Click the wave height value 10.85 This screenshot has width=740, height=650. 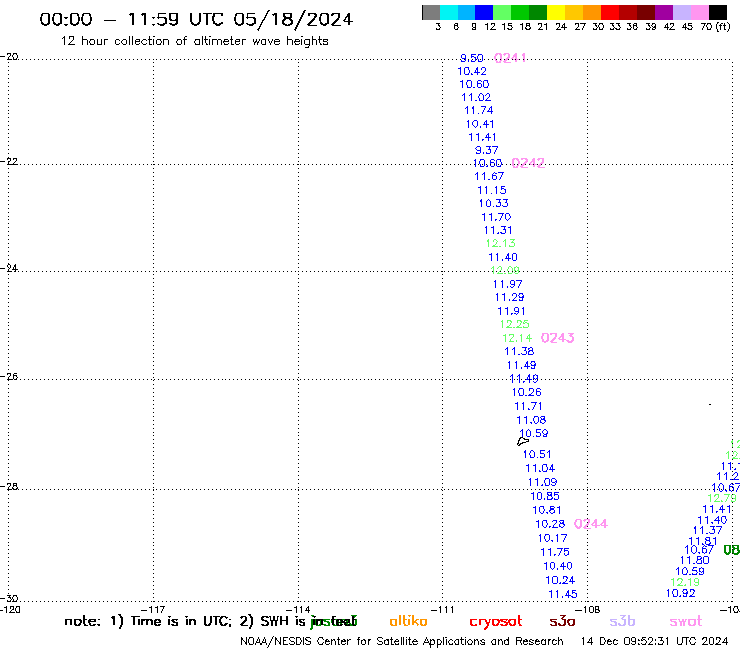(545, 496)
